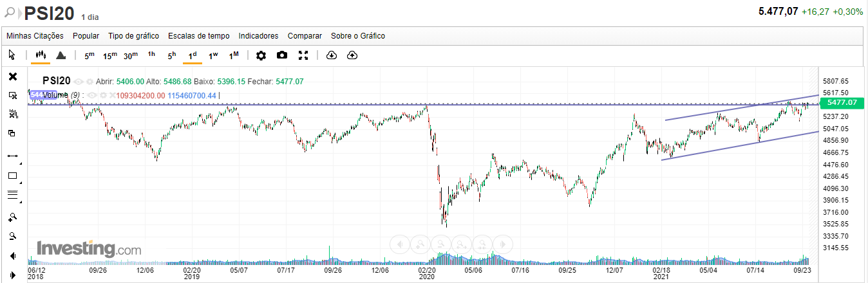The width and height of the screenshot is (868, 283).
Task: Open the Comparar menu
Action: click(305, 36)
